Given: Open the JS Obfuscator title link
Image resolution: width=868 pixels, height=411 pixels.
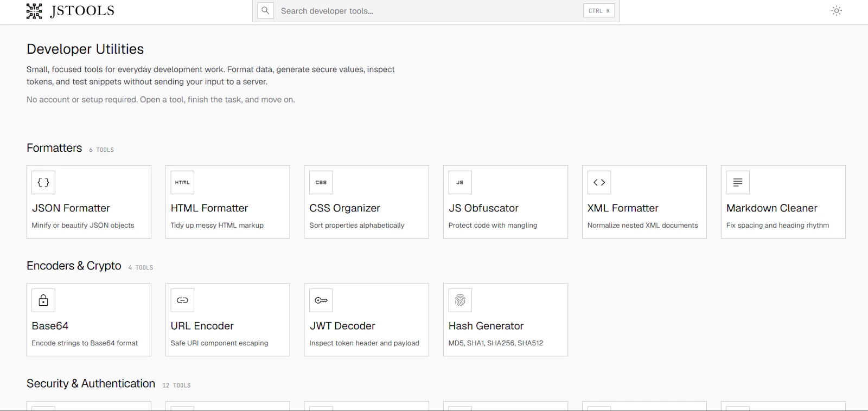Looking at the screenshot, I should (x=483, y=208).
